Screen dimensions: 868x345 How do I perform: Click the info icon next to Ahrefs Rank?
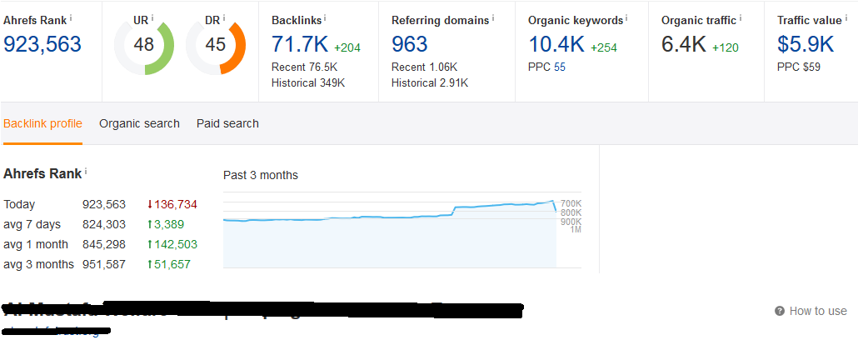click(71, 17)
